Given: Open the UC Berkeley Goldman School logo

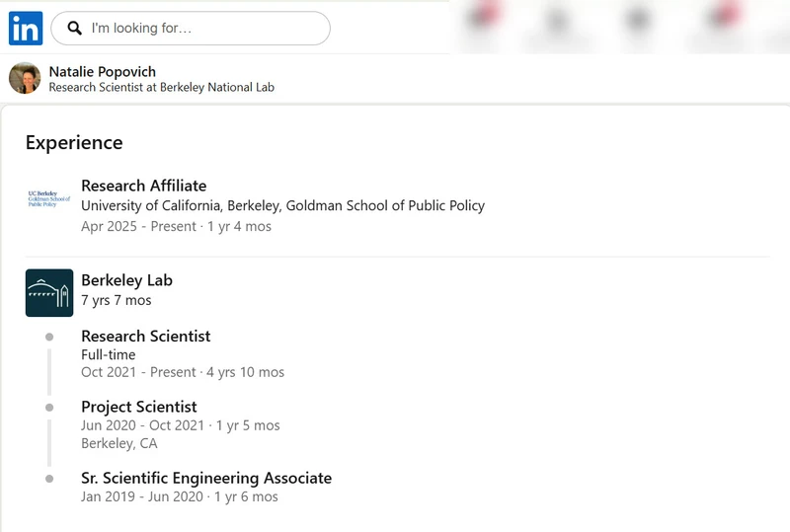Looking at the screenshot, I should tap(48, 199).
